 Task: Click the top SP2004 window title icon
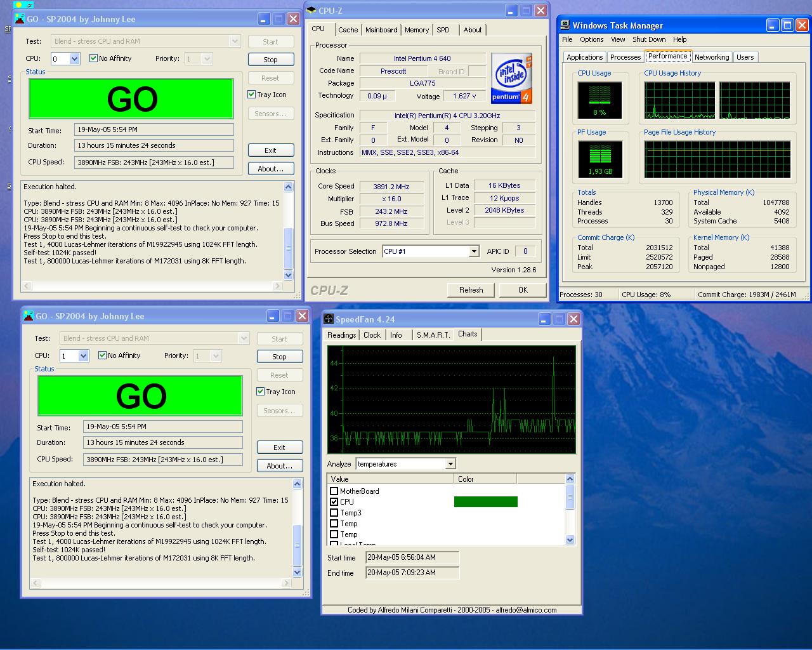[20, 19]
